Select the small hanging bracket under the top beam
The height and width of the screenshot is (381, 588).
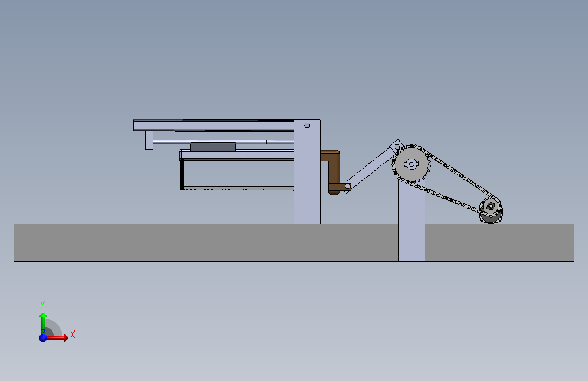point(149,140)
